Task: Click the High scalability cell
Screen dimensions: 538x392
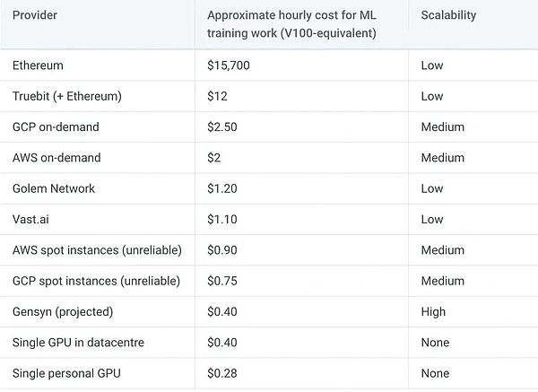Action: (435, 312)
